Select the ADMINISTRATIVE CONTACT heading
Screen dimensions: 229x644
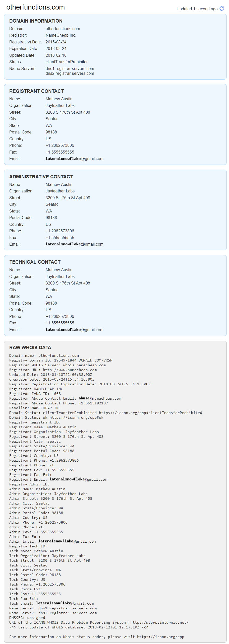[41, 177]
